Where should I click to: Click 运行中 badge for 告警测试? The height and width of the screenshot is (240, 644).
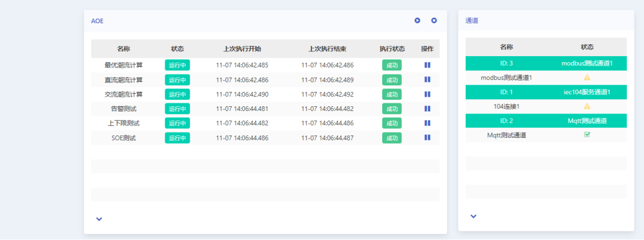(178, 109)
